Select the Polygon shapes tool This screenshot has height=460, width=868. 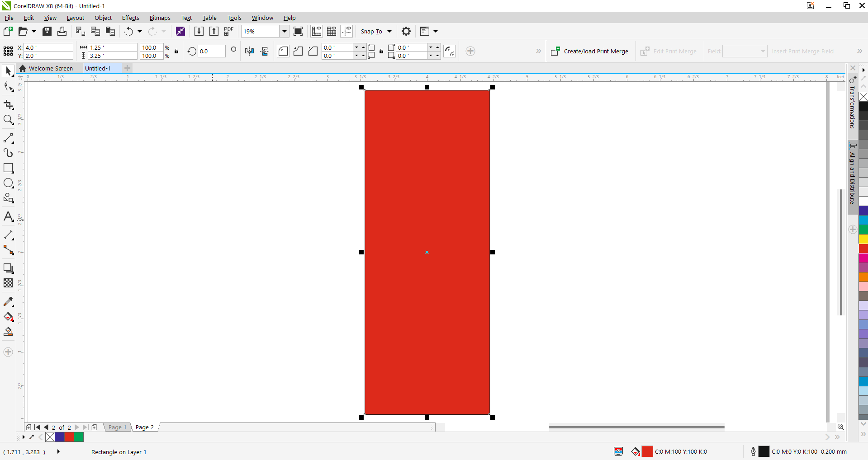tap(8, 198)
